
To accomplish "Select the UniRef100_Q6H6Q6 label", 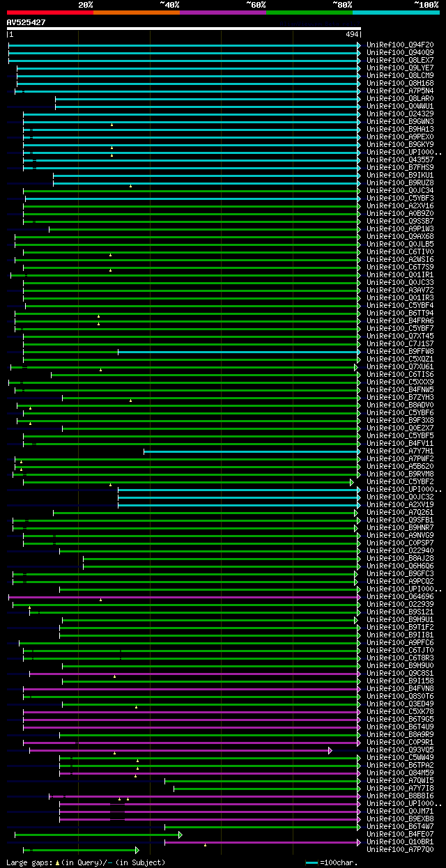I will click(400, 566).
